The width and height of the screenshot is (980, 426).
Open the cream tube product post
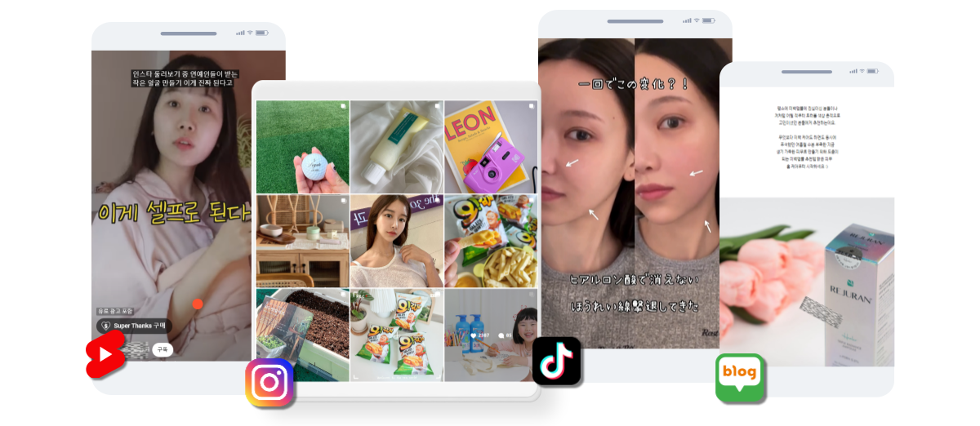coord(397,147)
